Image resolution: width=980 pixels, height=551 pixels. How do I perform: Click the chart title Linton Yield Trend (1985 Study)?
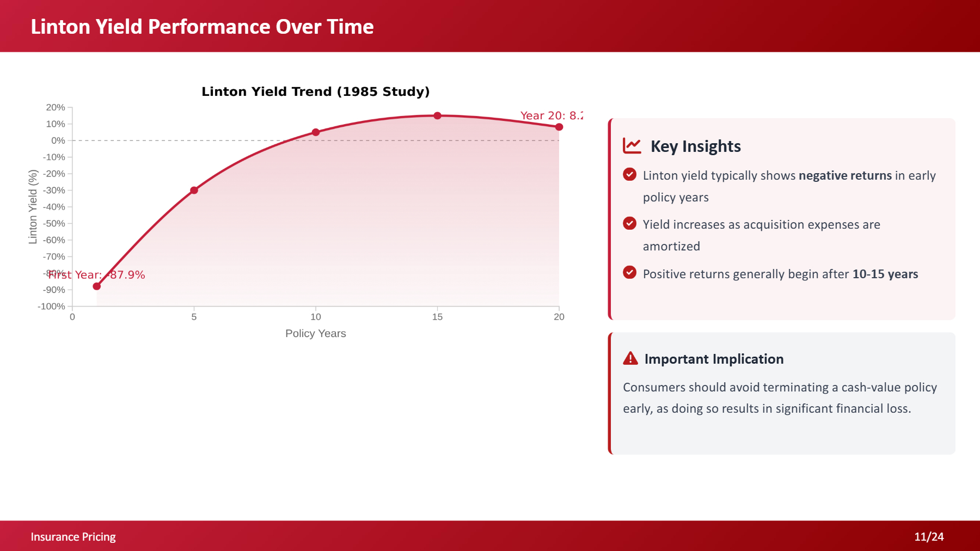(316, 91)
